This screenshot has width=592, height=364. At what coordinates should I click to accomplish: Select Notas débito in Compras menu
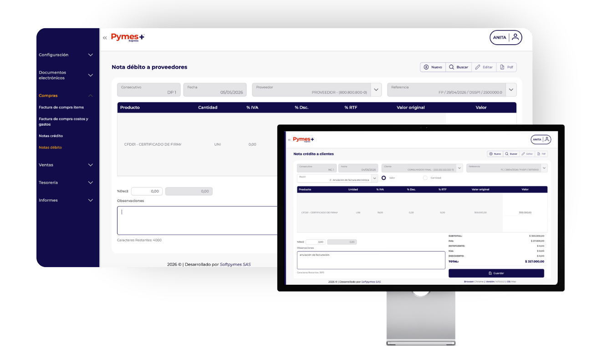[50, 147]
